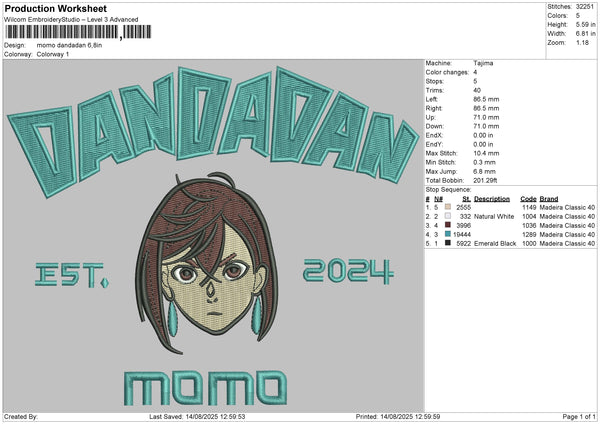Click the DANDADAN arched lettering in preview
600x424 pixels.
213,130
